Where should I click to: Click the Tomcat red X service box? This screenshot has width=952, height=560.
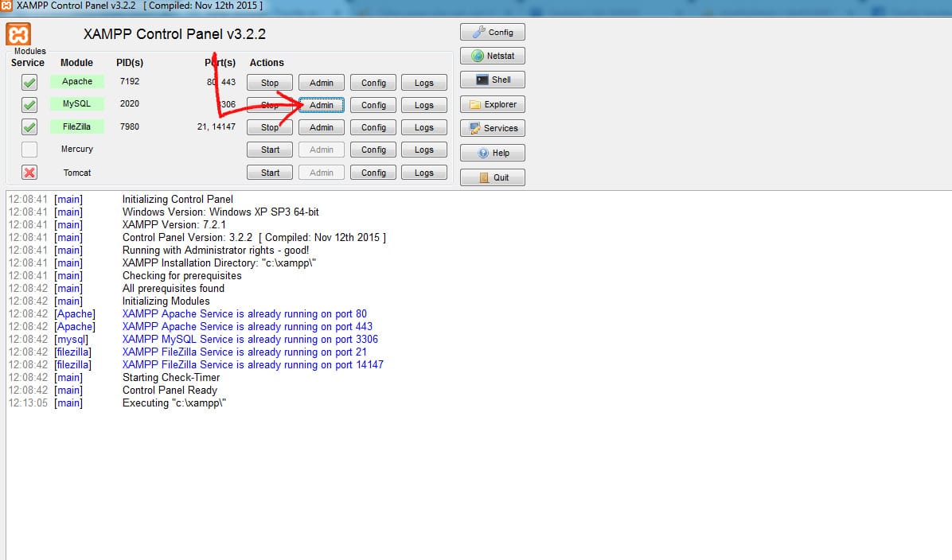[29, 173]
